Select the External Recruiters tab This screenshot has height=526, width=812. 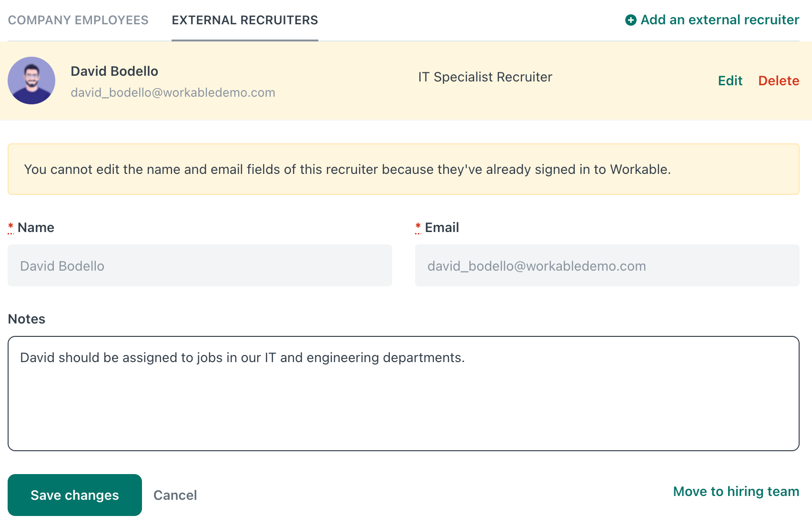[245, 20]
